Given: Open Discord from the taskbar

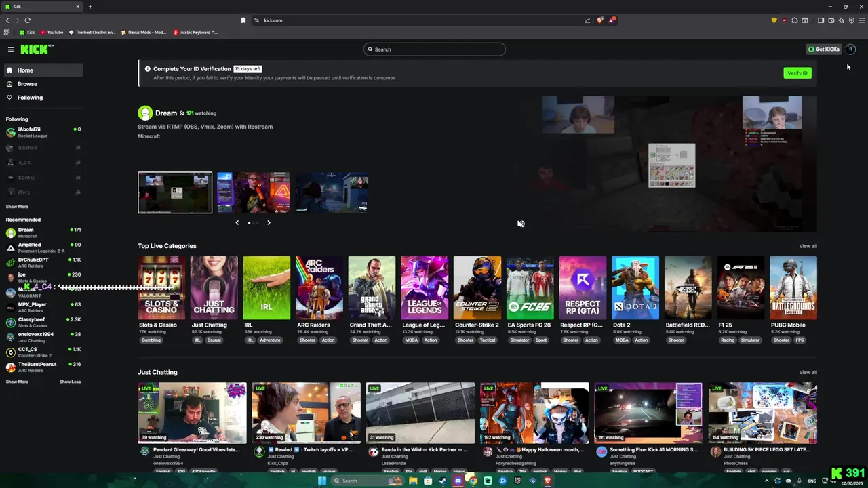Looking at the screenshot, I should tap(458, 481).
